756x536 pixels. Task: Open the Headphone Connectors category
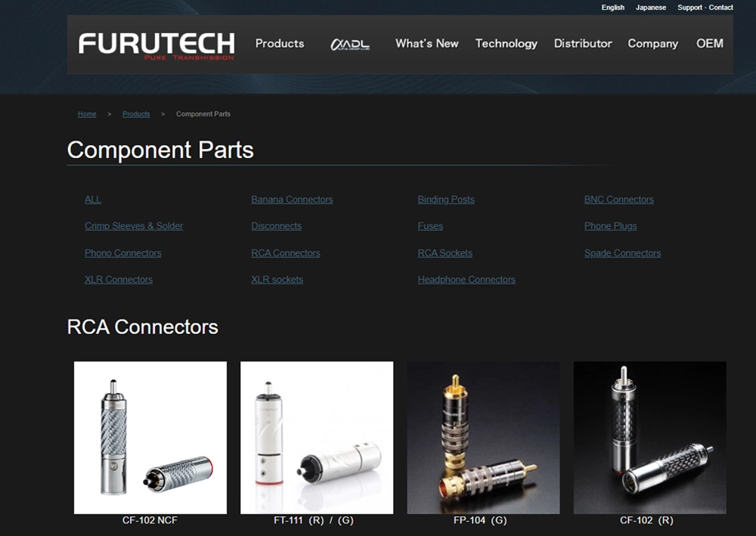click(x=466, y=280)
